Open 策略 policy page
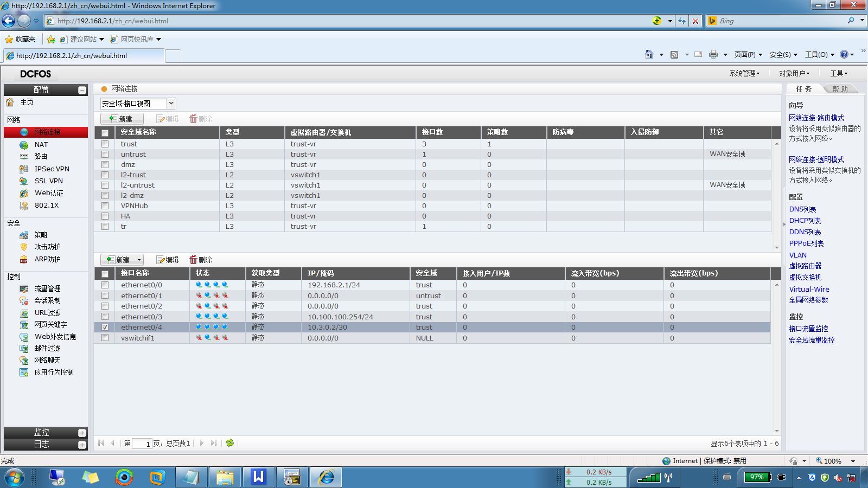This screenshot has height=488, width=868. pyautogui.click(x=41, y=235)
